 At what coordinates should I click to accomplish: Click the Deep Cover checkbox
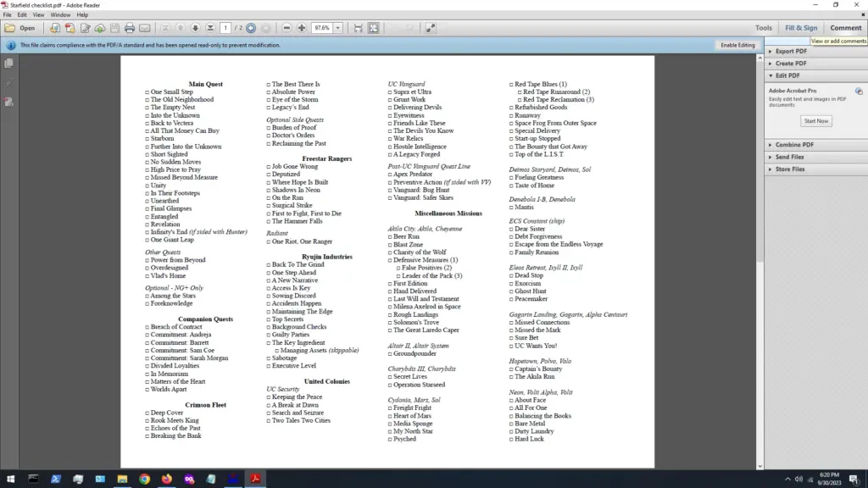click(147, 413)
